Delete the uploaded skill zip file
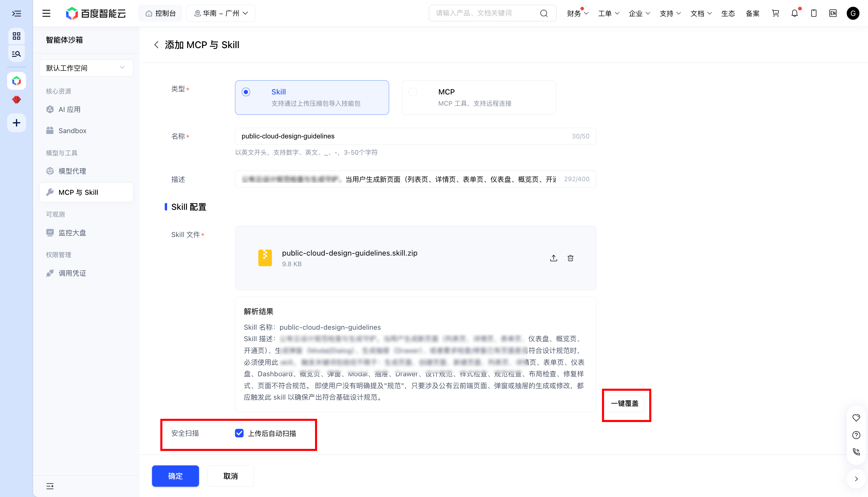This screenshot has width=868, height=497. point(570,258)
